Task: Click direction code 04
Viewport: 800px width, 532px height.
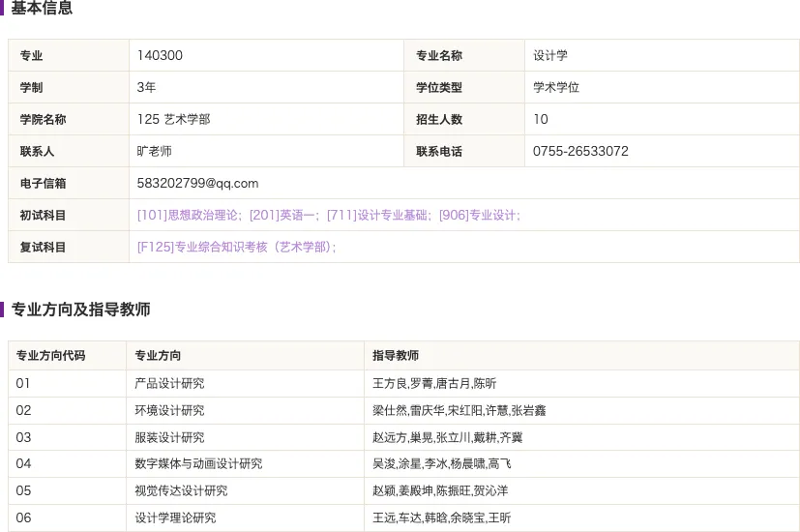Action: [23, 463]
